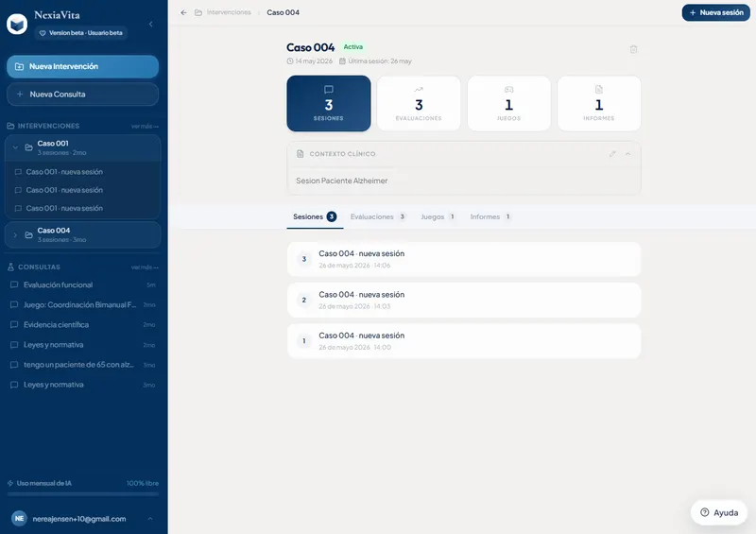Click the Consultas section icon

pyautogui.click(x=10, y=267)
